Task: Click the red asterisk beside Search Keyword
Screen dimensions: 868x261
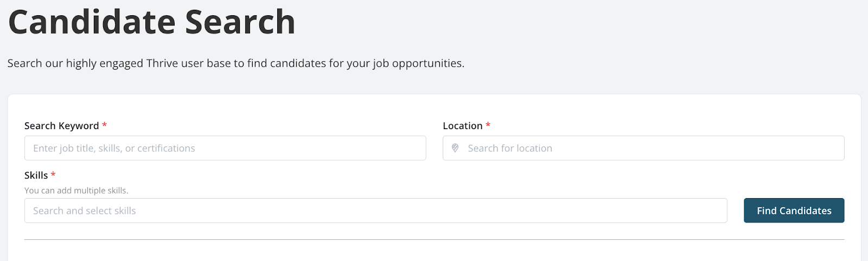Action: tap(104, 125)
